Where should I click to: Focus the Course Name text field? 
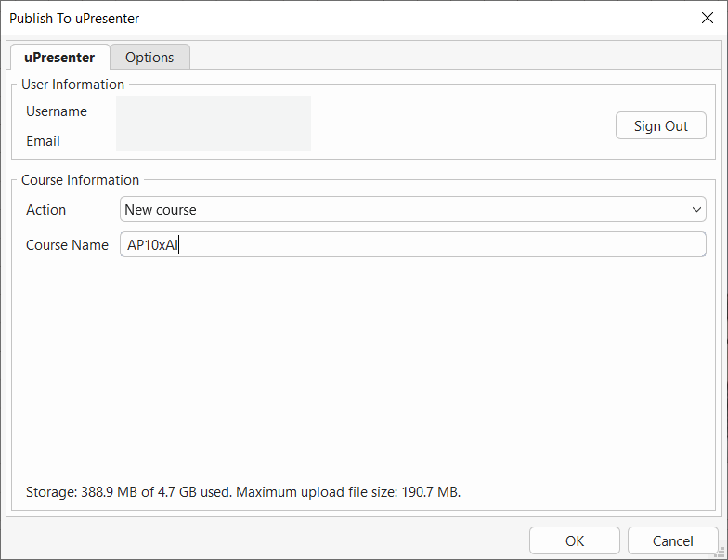click(412, 245)
